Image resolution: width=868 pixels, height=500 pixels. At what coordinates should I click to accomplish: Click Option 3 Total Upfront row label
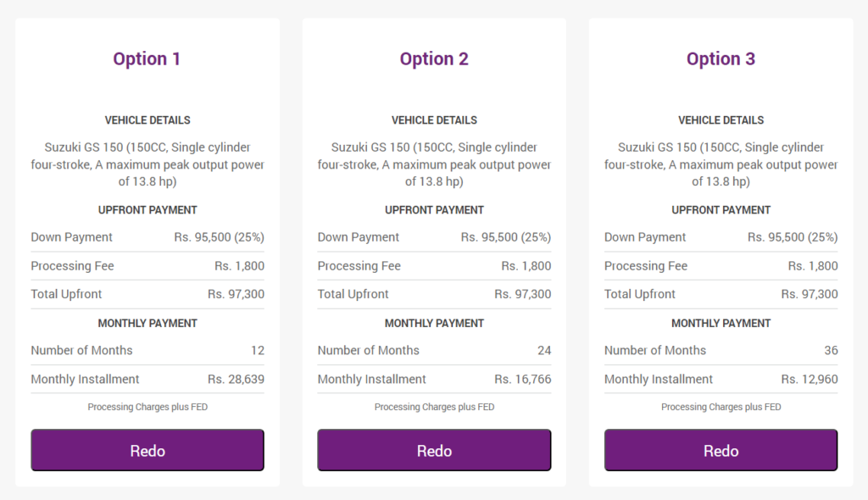[x=639, y=294]
